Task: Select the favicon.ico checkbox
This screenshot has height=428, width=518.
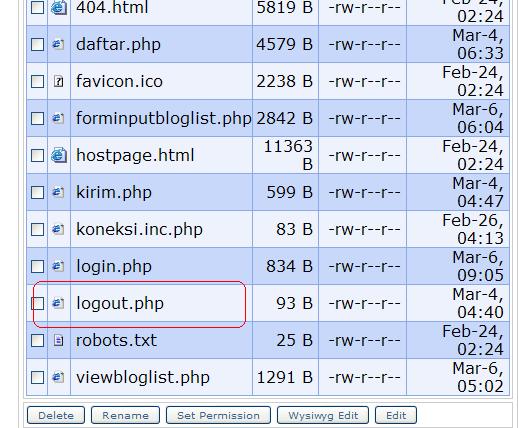Action: pyautogui.click(x=37, y=81)
